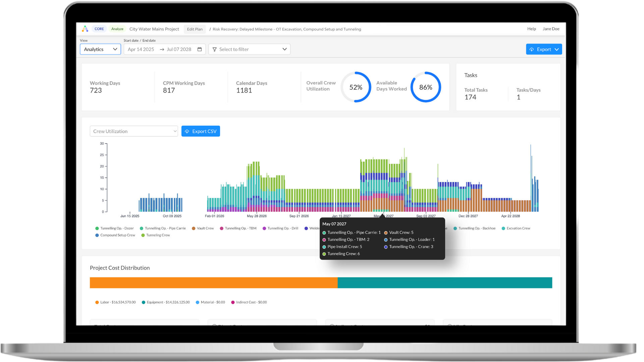Expand the Select to filter dropdown
644x362 pixels.
[250, 49]
